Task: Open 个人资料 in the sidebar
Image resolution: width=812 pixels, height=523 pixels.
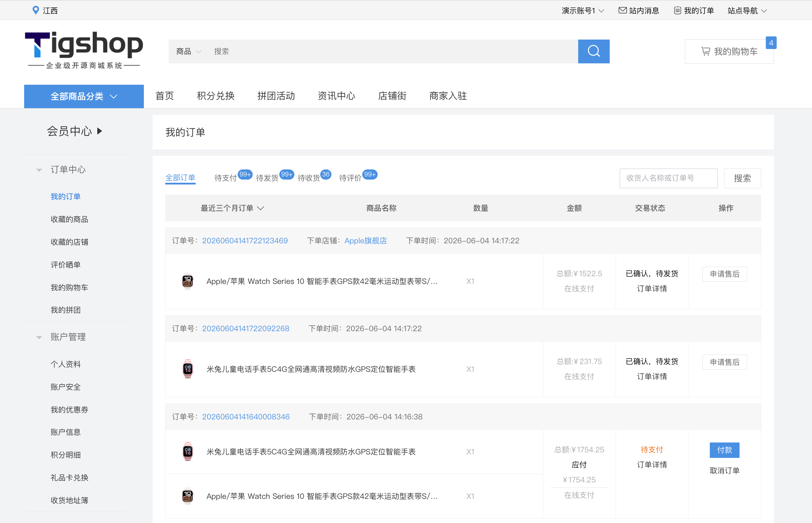Action: (x=65, y=364)
